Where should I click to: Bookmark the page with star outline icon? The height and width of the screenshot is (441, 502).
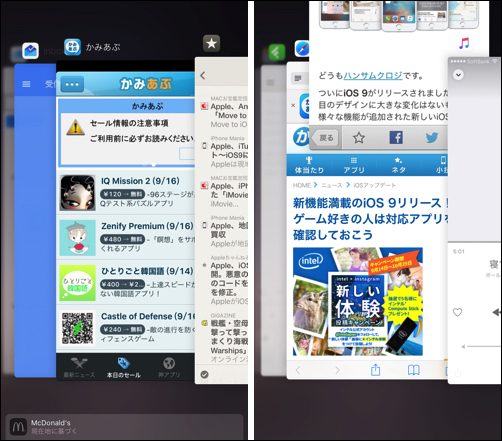(x=359, y=137)
